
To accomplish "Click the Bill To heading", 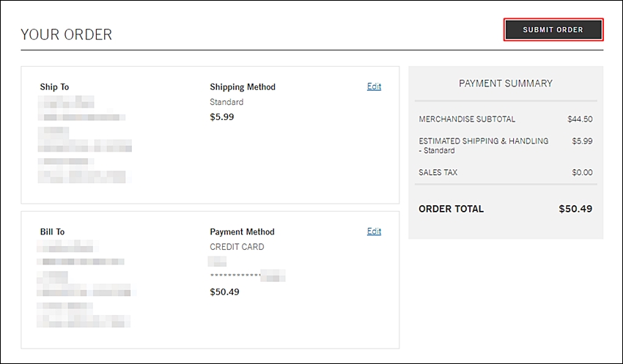I will 52,232.
